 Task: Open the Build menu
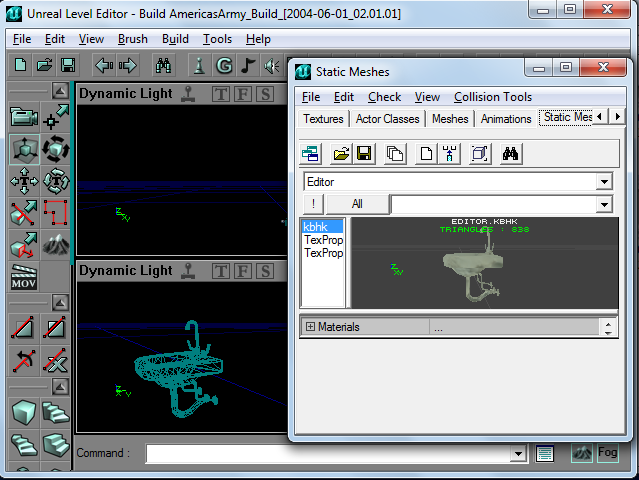click(175, 39)
